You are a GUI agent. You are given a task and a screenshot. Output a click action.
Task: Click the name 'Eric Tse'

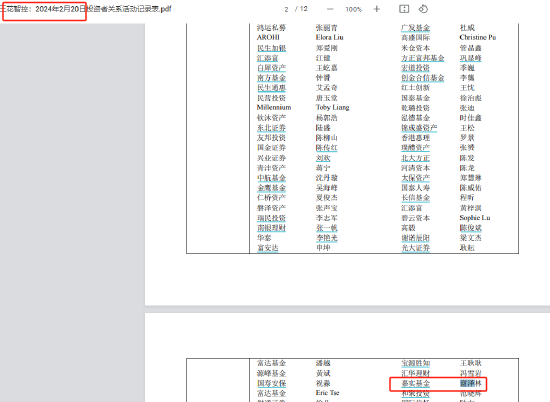(327, 393)
